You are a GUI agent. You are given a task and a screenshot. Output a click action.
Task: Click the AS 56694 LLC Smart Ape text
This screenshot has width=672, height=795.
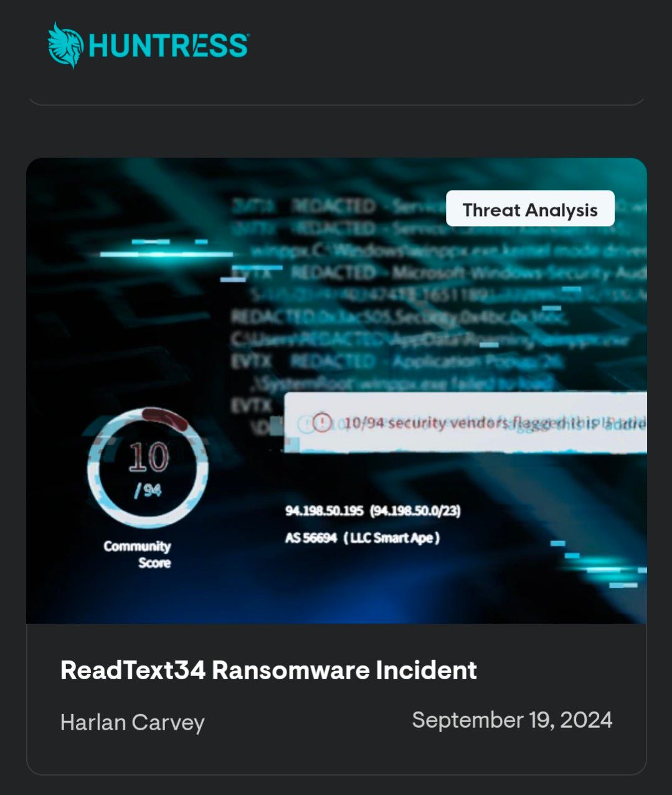coord(362,537)
